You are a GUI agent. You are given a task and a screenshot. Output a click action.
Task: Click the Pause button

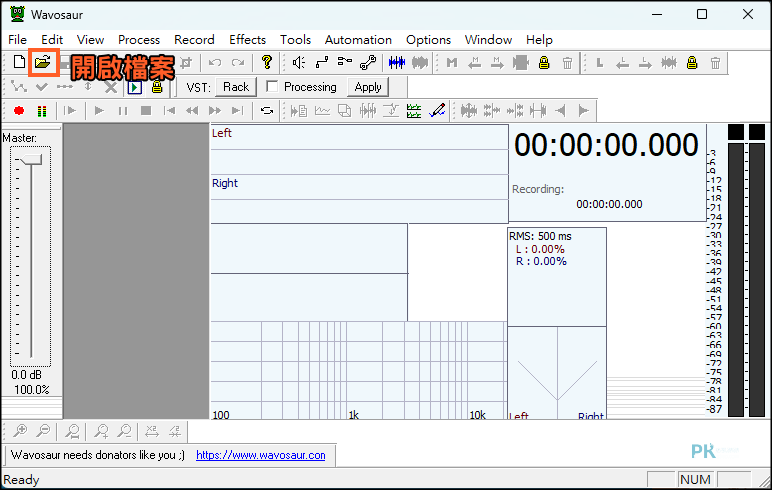pos(123,111)
